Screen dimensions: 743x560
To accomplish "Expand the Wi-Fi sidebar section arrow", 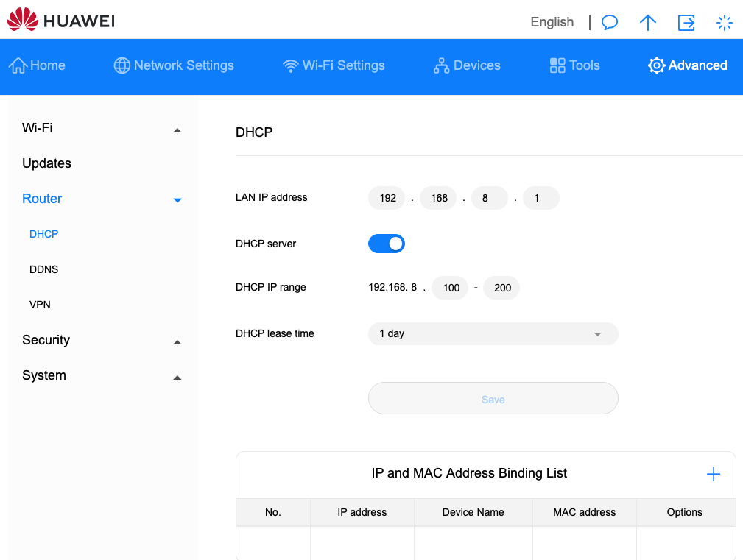I will 177,130.
